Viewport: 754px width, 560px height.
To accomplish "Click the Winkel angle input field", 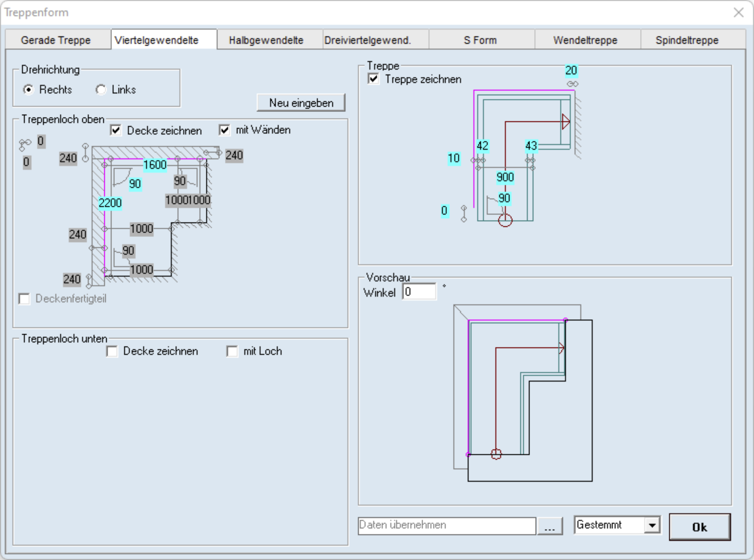I will pos(419,291).
